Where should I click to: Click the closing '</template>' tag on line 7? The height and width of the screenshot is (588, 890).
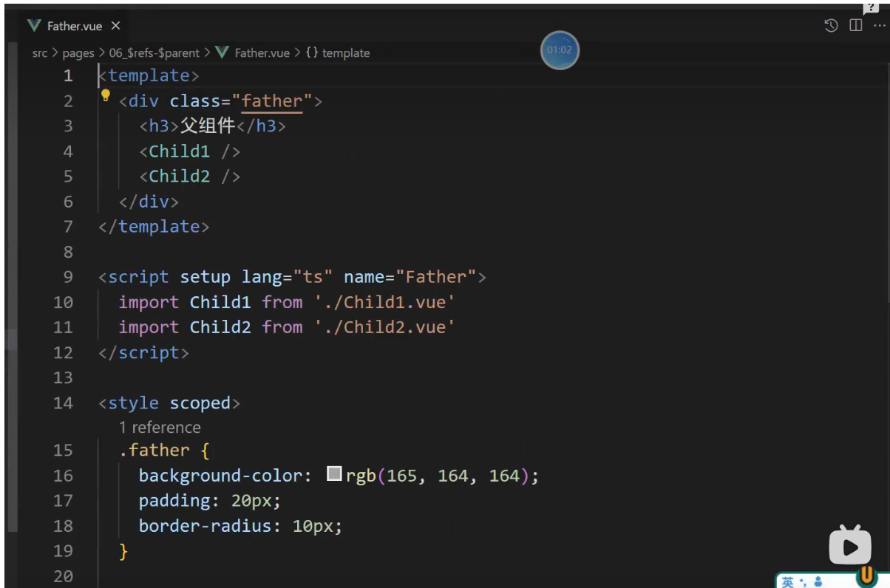point(154,227)
